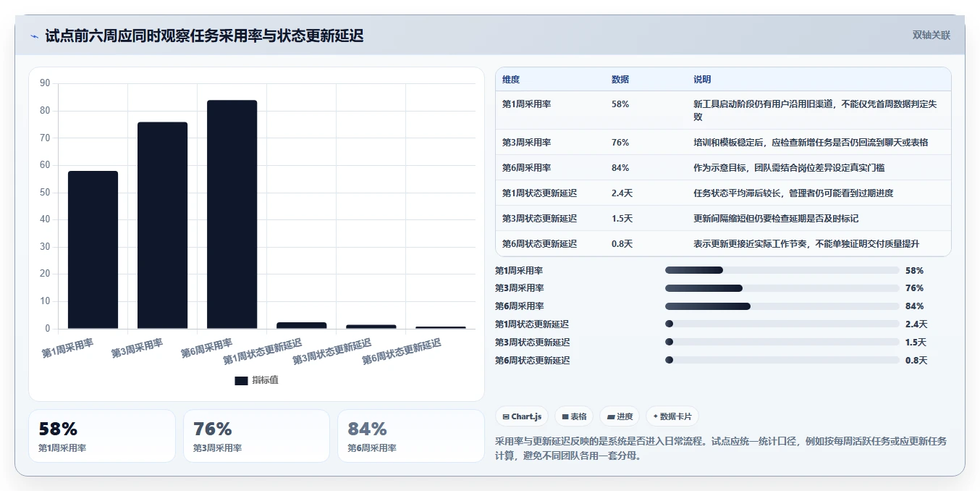
Task: Click the 第1周采用率 bar in chart
Action: click(x=93, y=250)
